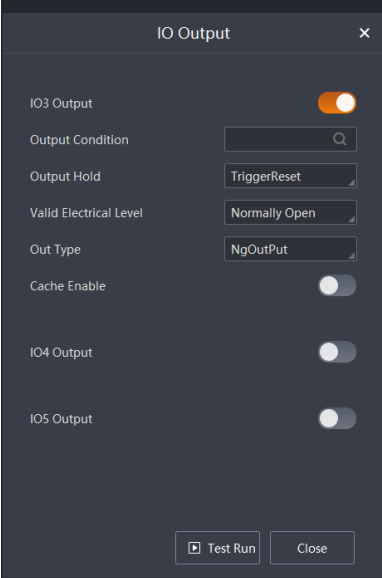Click the magnifier icon in Output Condition

[x=340, y=139]
